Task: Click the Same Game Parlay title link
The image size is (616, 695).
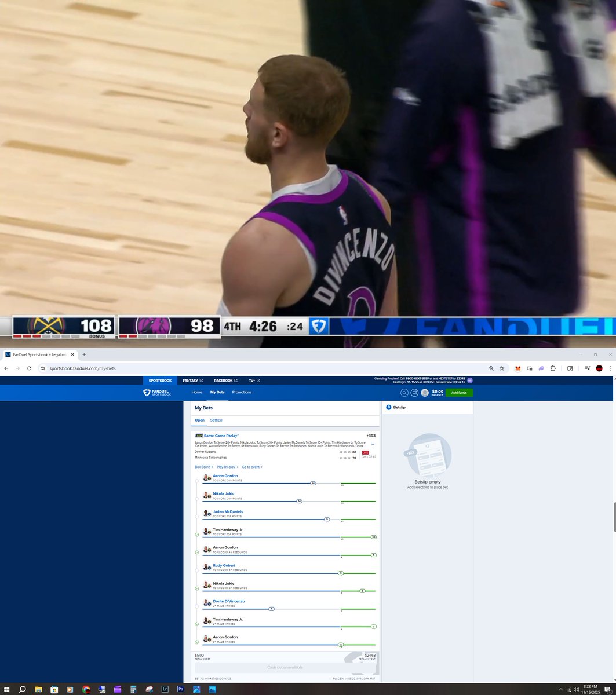Action: point(221,436)
